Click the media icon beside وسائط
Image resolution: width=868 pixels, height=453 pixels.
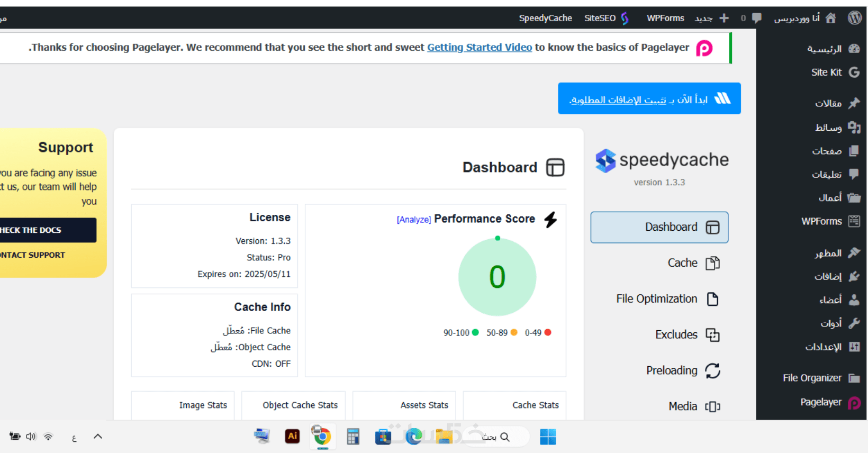click(x=854, y=127)
